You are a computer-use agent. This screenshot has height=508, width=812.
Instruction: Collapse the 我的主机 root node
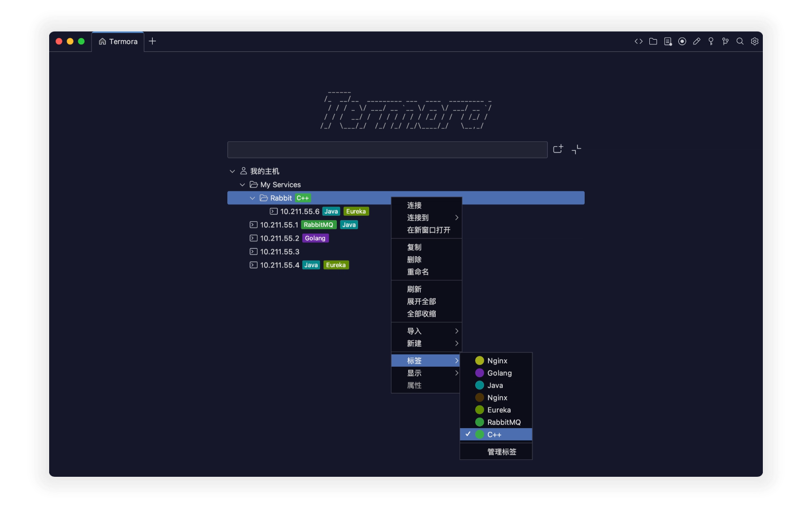coord(232,171)
